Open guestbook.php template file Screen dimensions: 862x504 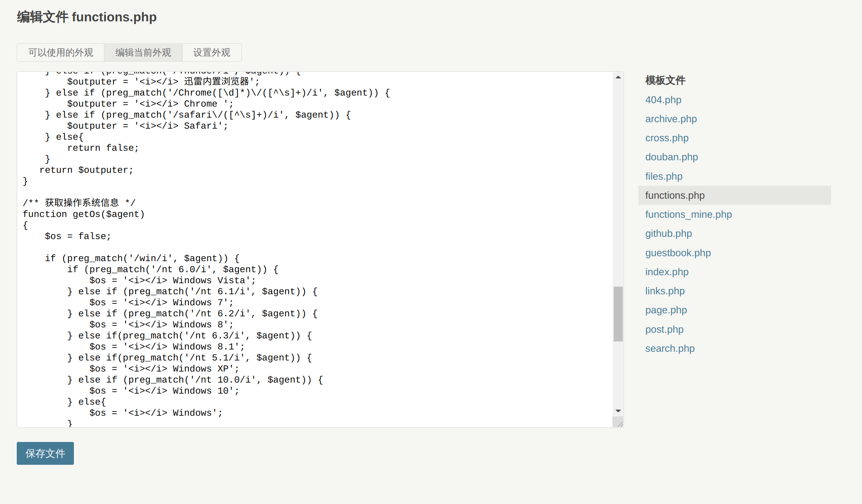(x=678, y=253)
